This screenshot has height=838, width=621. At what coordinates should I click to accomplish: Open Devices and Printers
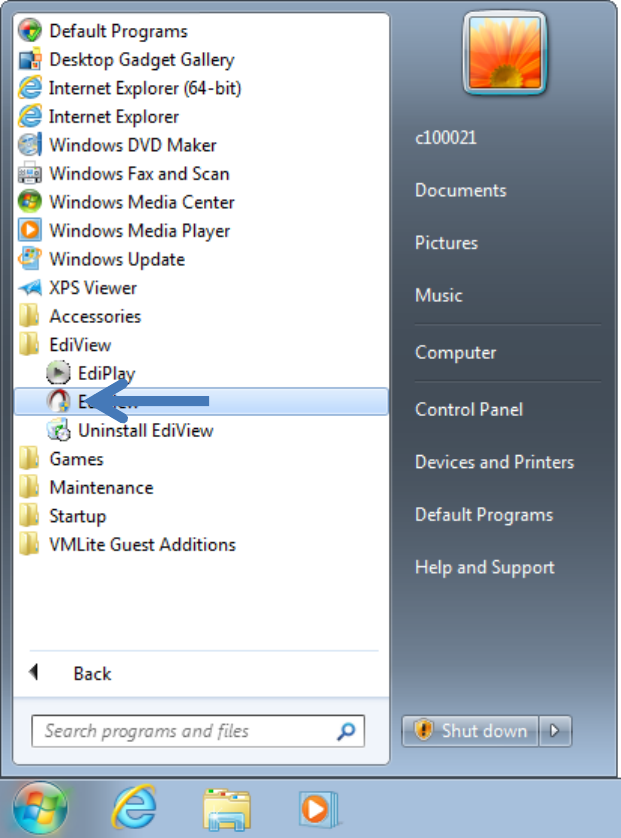point(494,461)
